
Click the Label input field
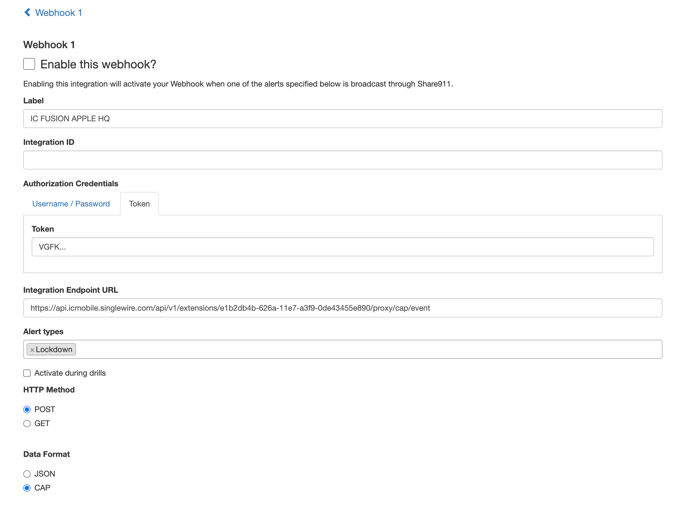click(x=342, y=119)
